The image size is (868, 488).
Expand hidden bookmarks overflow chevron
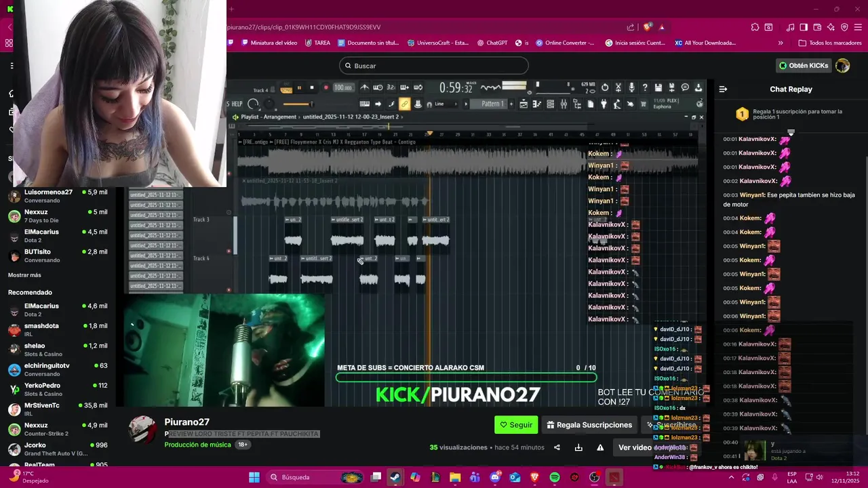point(781,43)
